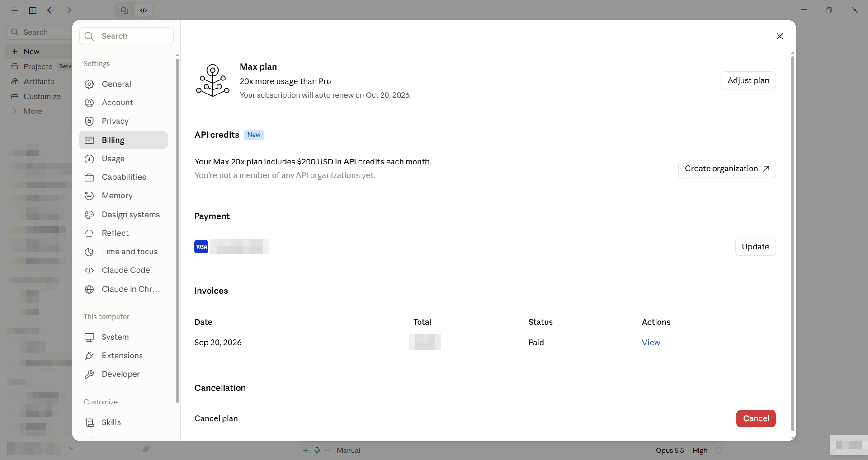Open Claude Code settings
Screen dimensions: 868x460
pos(123,270)
